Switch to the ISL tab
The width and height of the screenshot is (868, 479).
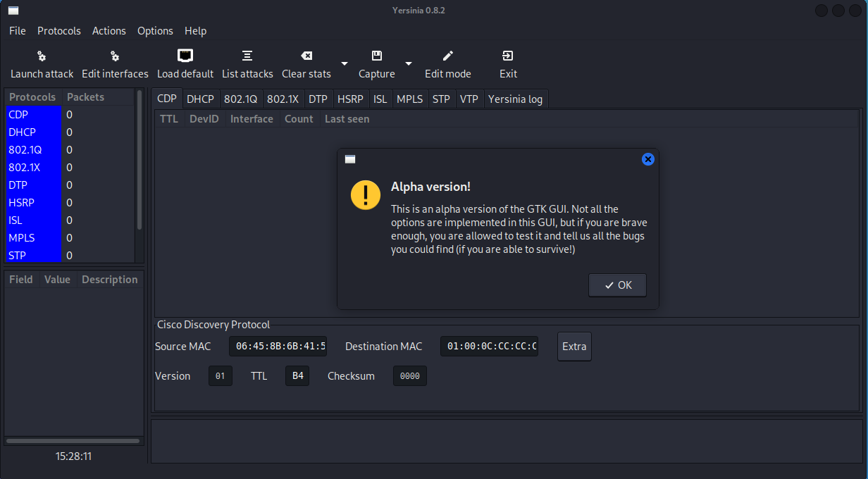click(x=380, y=99)
